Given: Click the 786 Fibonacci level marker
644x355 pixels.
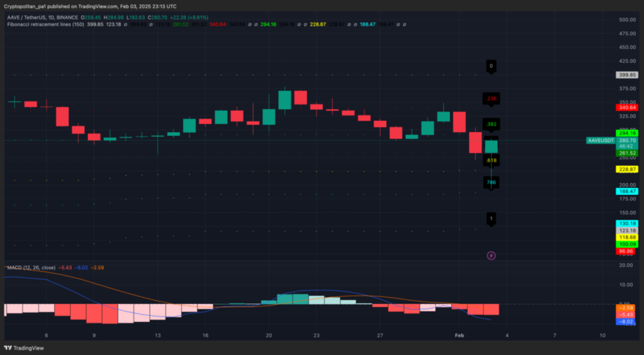Looking at the screenshot, I should [492, 183].
